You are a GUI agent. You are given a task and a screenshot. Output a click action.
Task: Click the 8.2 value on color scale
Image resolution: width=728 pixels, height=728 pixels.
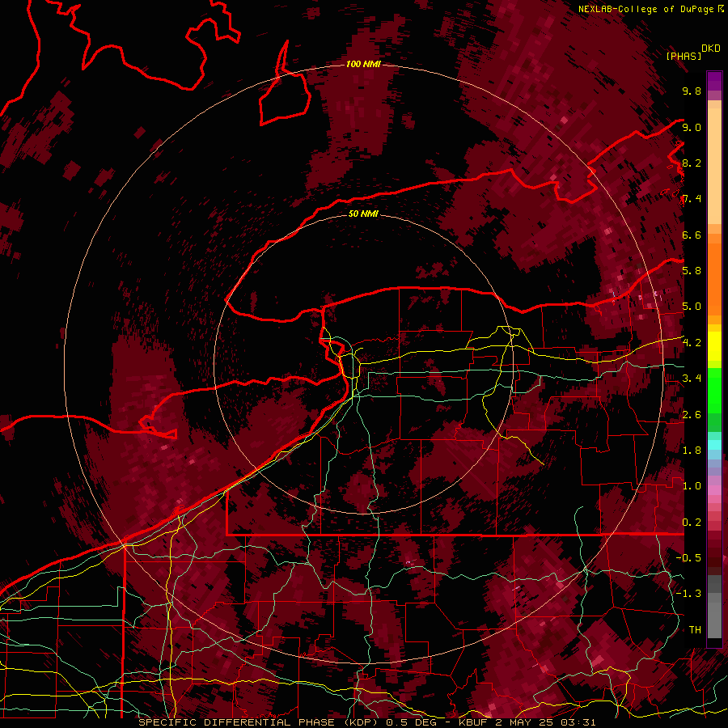[x=692, y=163]
